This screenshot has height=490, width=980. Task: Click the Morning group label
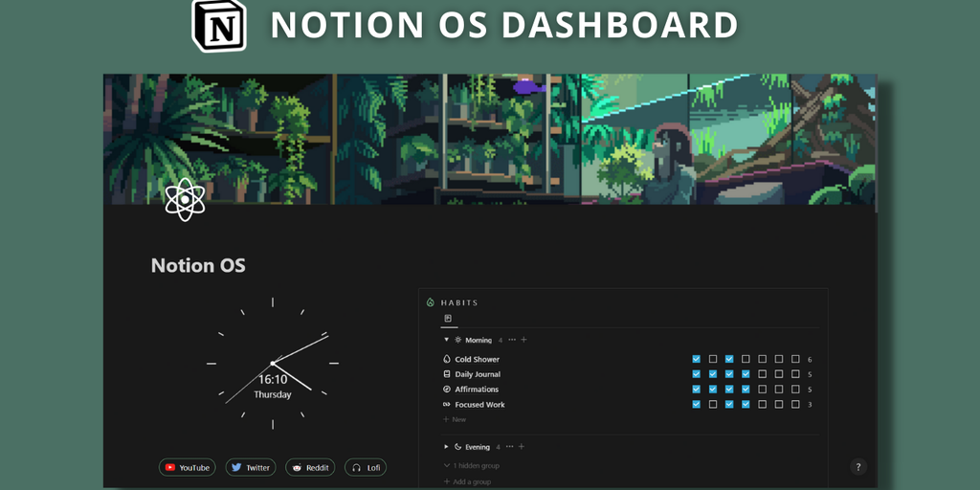pos(479,340)
